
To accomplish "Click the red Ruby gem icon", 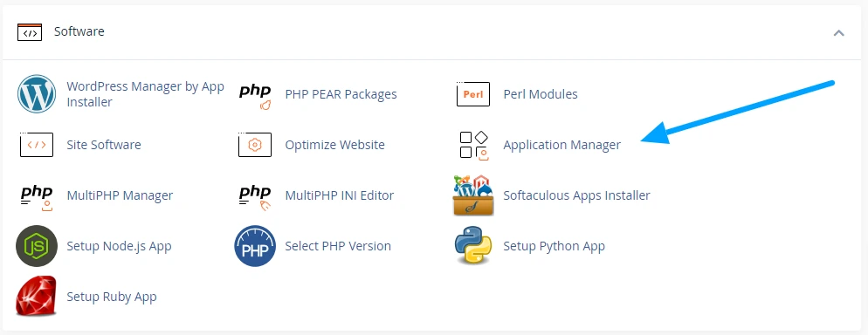I will (37, 297).
